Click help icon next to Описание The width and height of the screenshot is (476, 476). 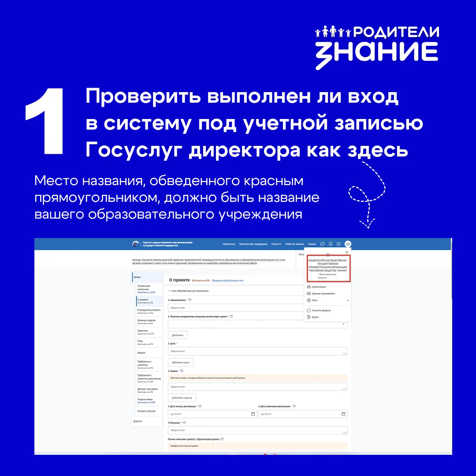[x=184, y=423]
